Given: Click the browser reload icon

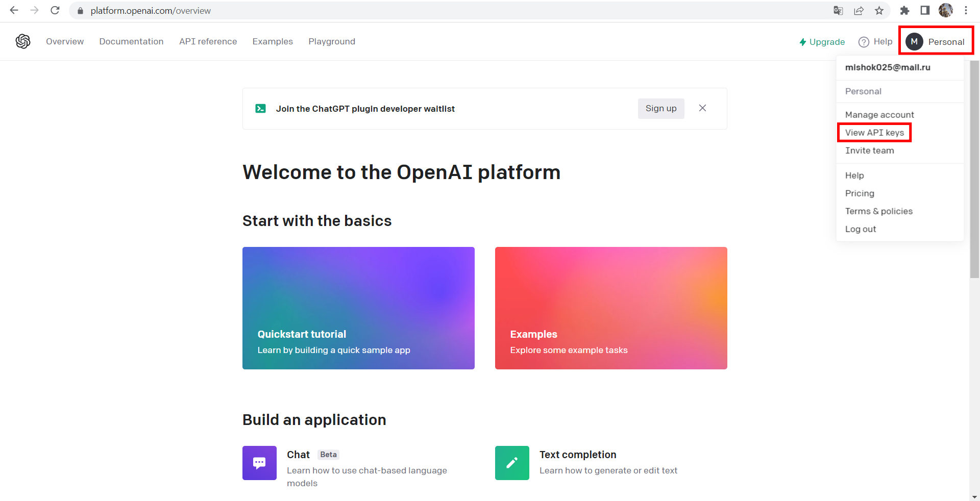Looking at the screenshot, I should [55, 11].
